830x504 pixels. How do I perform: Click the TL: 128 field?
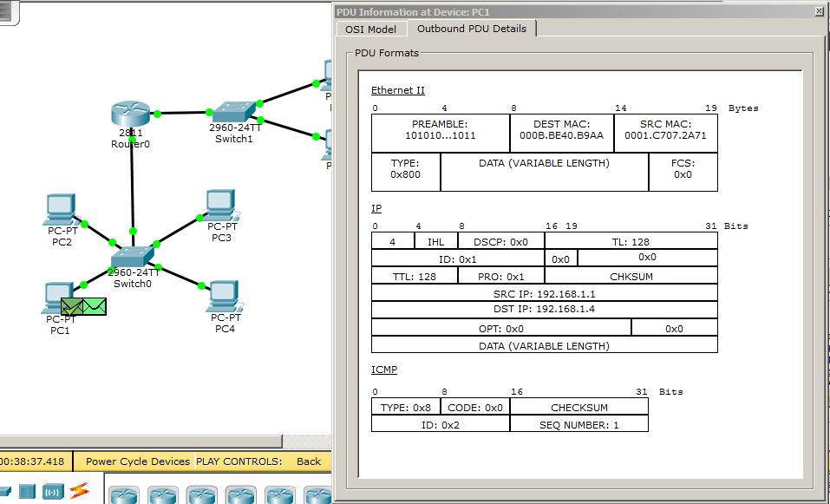[631, 241]
